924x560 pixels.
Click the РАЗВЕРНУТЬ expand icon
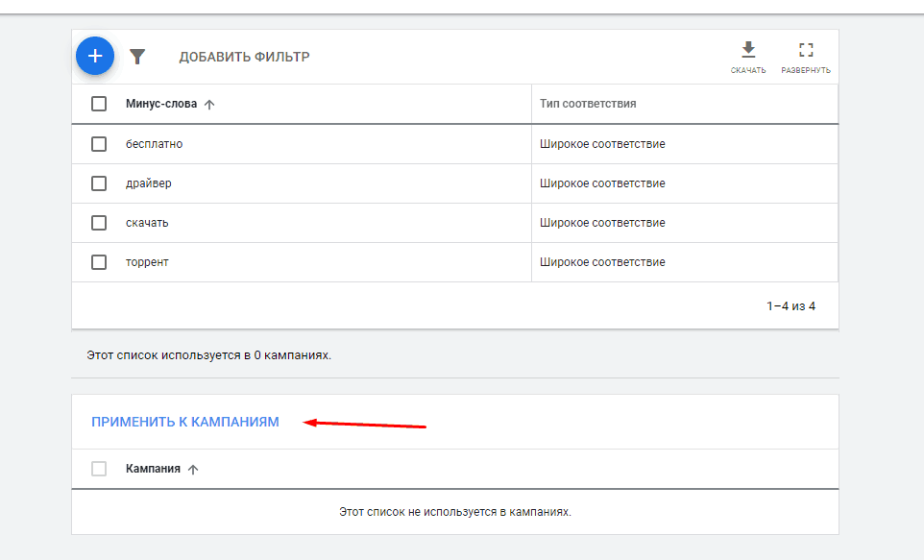806,49
